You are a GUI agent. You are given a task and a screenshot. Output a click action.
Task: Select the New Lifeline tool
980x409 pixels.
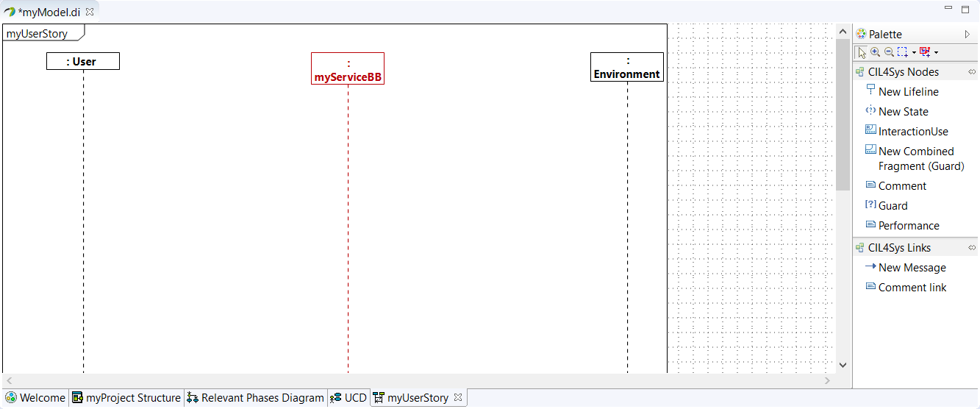click(x=901, y=92)
